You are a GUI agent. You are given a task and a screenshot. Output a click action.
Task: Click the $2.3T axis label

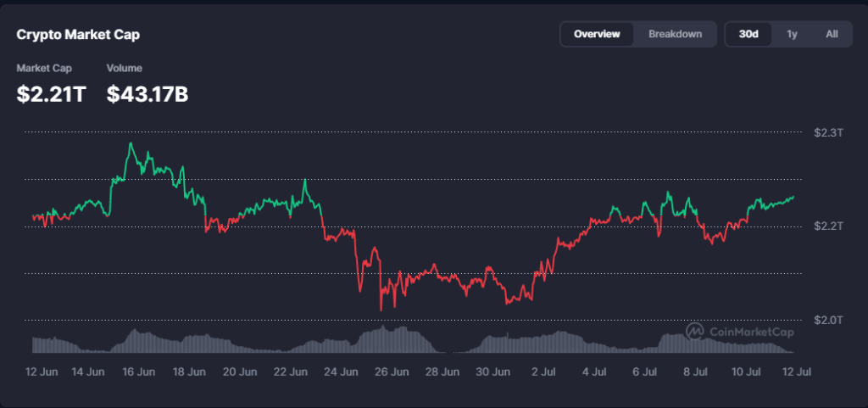click(828, 133)
